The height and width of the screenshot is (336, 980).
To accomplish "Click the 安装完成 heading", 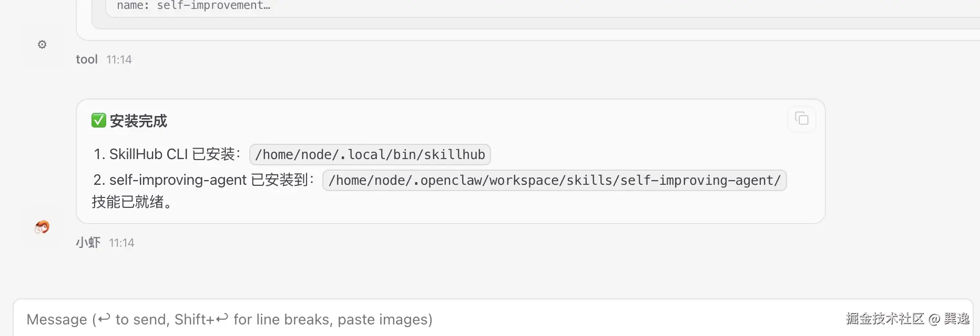I will (x=138, y=121).
